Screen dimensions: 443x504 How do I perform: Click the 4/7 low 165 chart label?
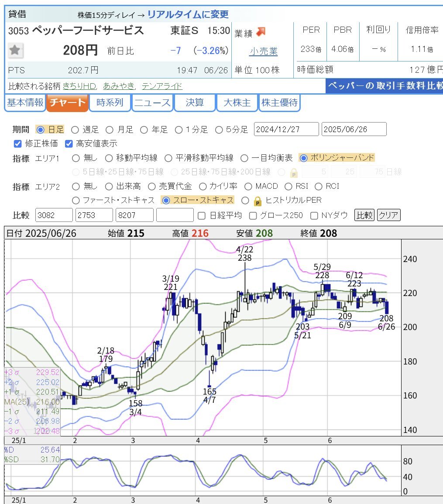(209, 396)
